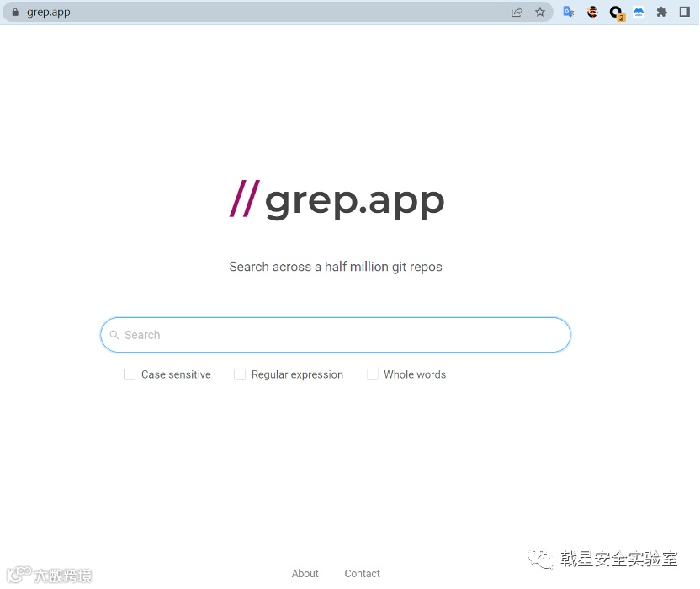Image resolution: width=700 pixels, height=589 pixels.
Task: Open the Google Translate extension icon
Action: (568, 12)
